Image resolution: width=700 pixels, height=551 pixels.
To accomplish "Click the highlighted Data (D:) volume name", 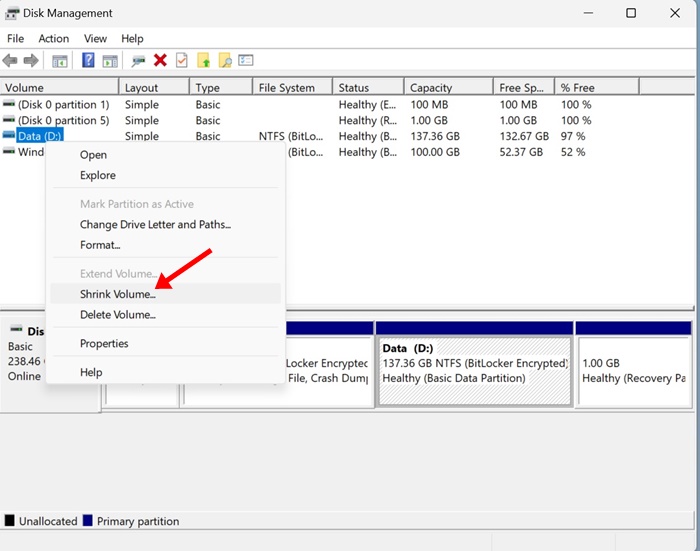I will [40, 136].
